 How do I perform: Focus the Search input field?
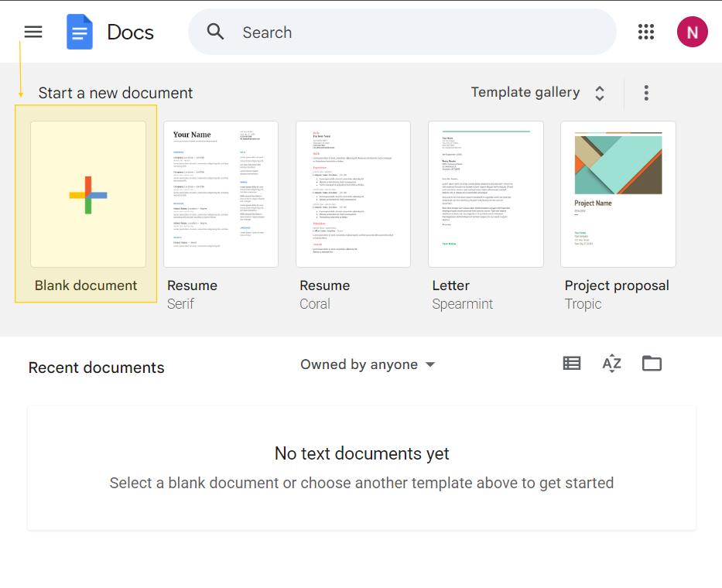click(x=402, y=32)
